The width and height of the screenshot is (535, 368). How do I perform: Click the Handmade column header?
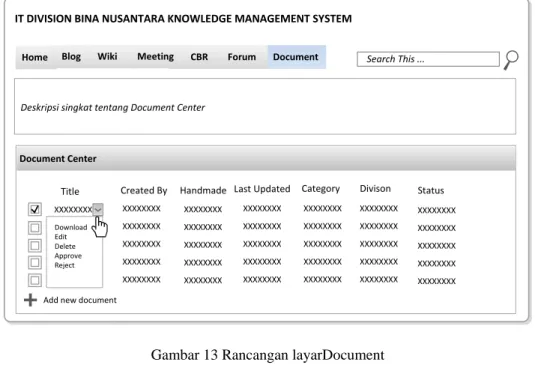(x=203, y=191)
